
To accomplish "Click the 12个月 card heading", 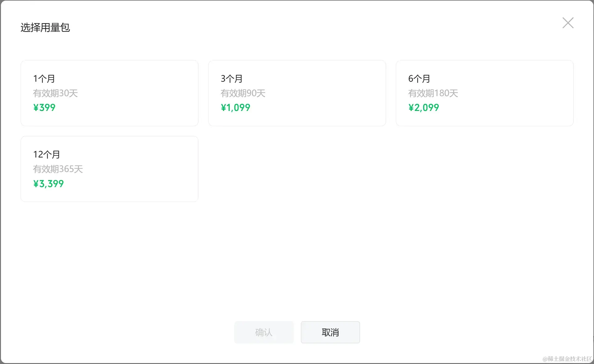I will point(46,154).
